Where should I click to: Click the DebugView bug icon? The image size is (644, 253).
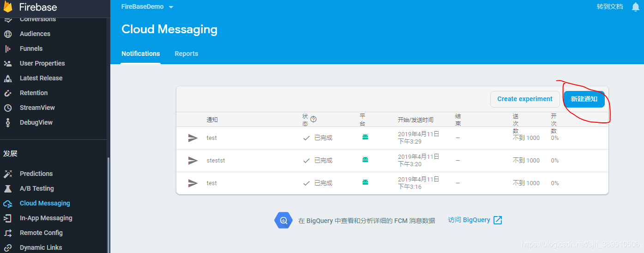click(8, 122)
